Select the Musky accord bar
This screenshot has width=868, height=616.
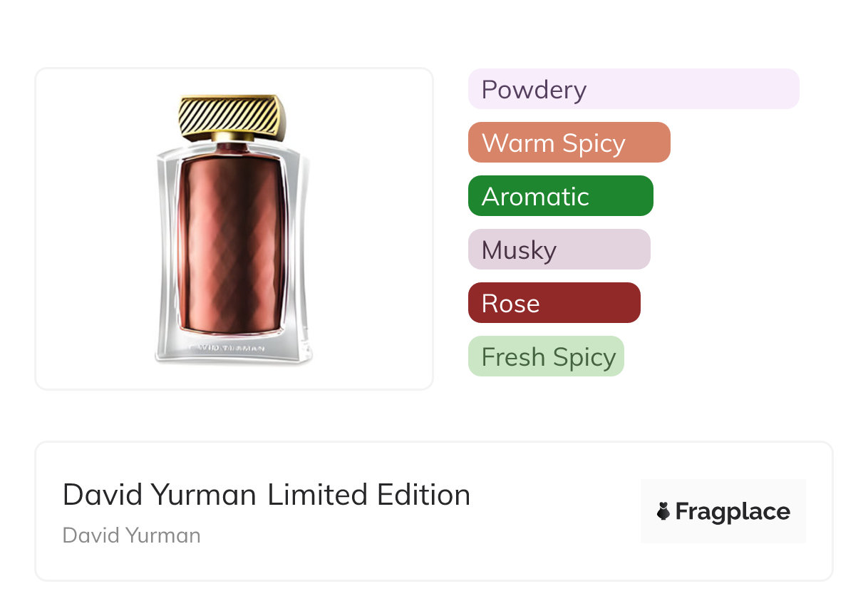[559, 250]
